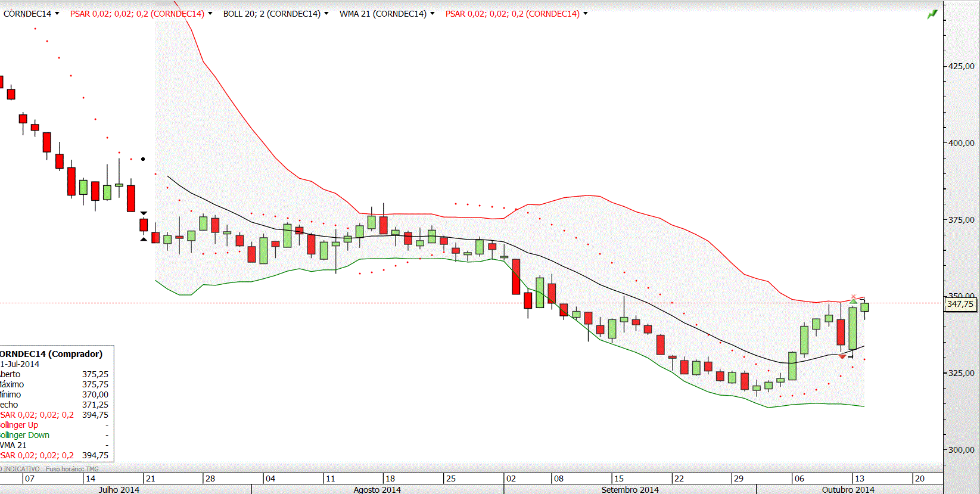980x494 pixels.
Task: Select the 13 date marker on the time axis
Action: [x=859, y=479]
